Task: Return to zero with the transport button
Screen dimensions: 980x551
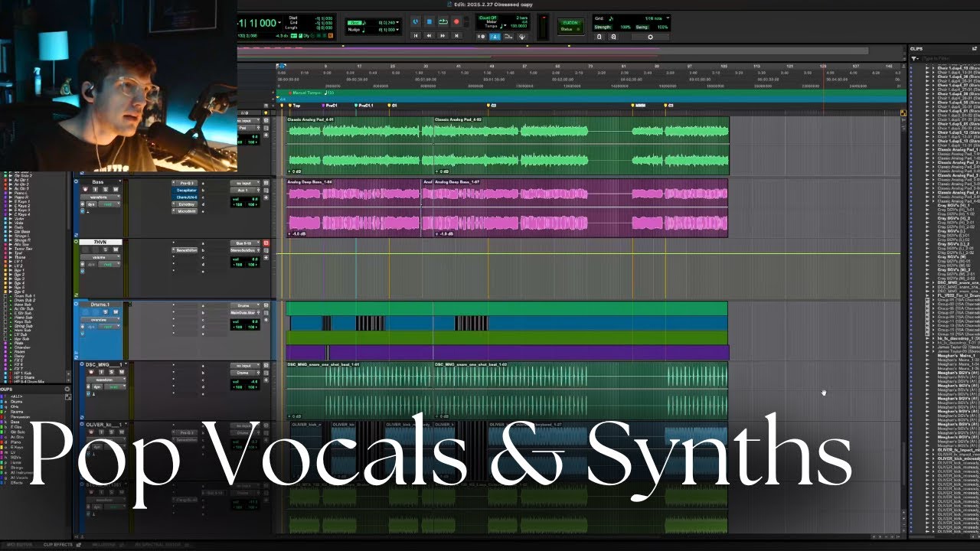Action: (x=416, y=35)
